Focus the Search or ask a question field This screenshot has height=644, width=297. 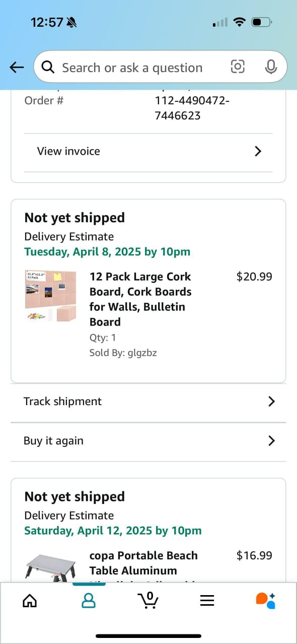click(132, 67)
